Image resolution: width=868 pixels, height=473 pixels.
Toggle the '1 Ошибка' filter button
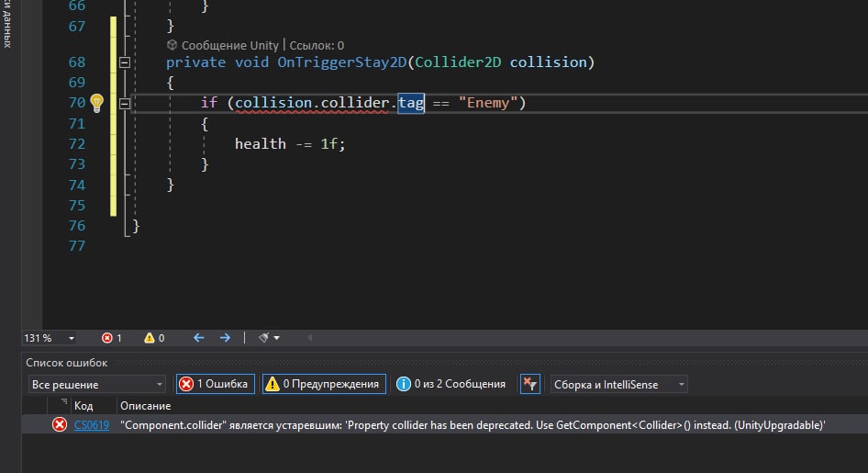[x=216, y=384]
